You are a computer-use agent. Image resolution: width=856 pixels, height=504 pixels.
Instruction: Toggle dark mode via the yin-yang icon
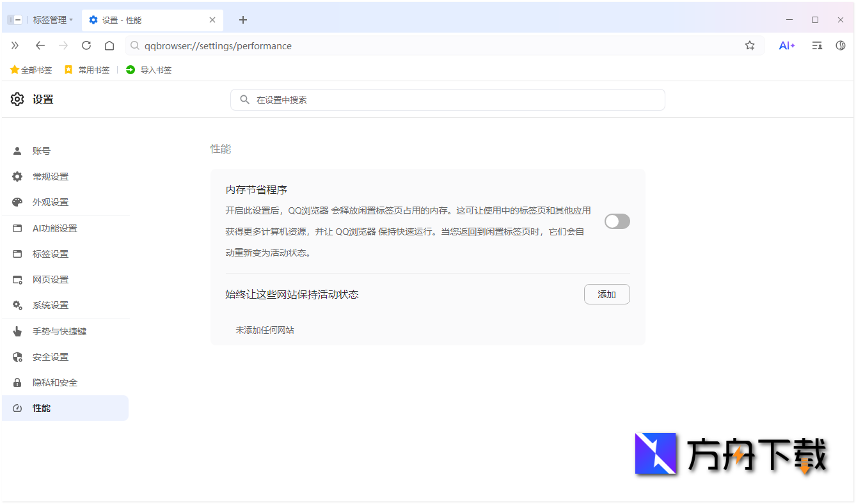(841, 45)
